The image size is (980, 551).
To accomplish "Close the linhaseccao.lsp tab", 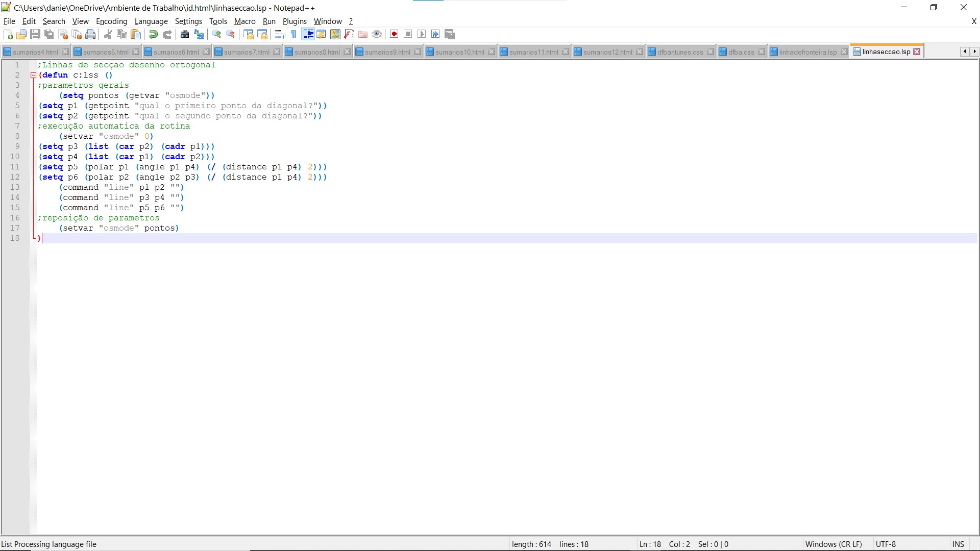I will click(917, 52).
